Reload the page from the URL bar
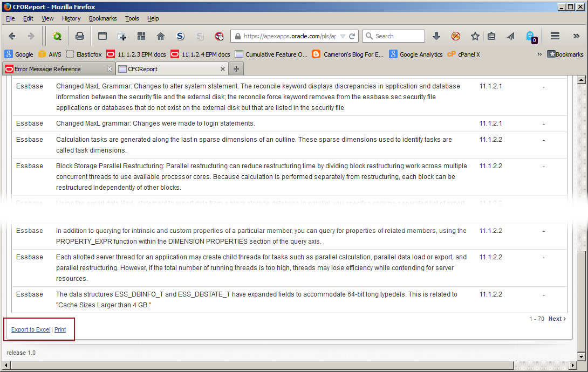Image resolution: width=588 pixels, height=372 pixels. pyautogui.click(x=352, y=36)
